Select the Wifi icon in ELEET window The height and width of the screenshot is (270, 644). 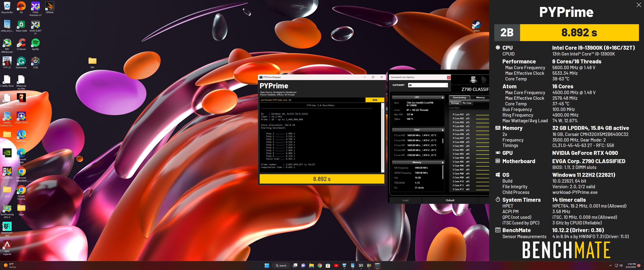tap(484, 80)
